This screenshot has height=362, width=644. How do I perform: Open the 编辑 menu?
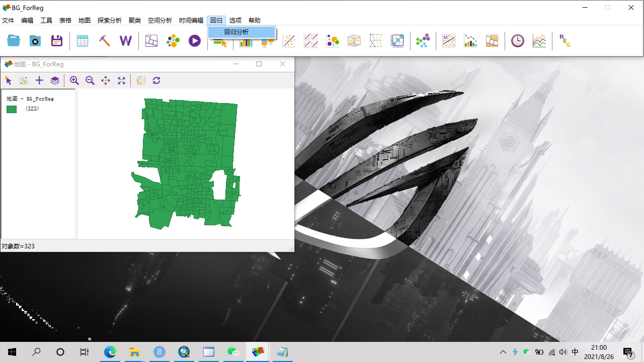[27, 20]
